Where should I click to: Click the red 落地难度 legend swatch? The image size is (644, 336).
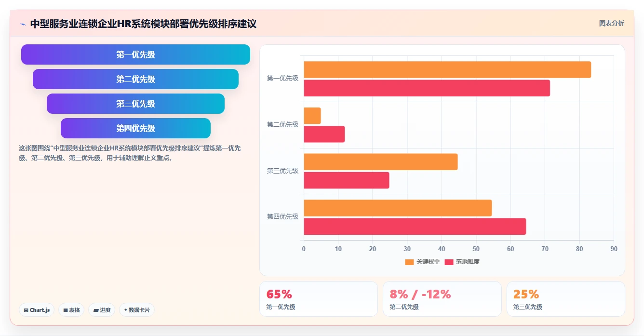point(449,262)
